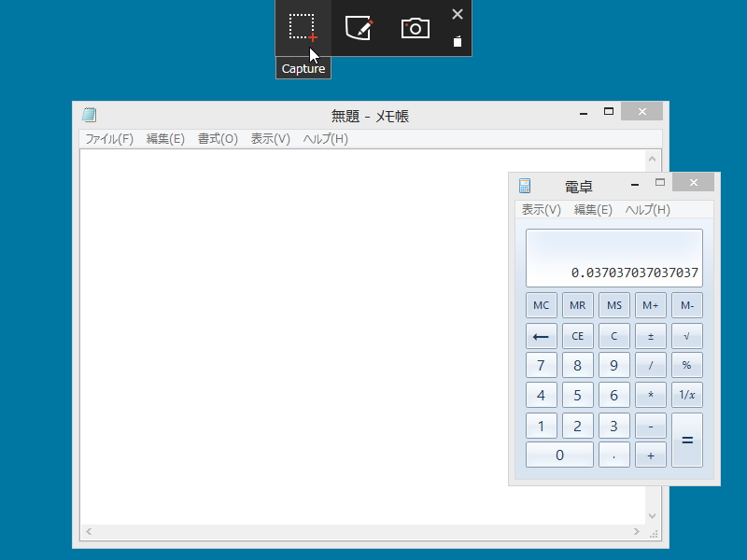Click the CE clear entry button
The image size is (747, 560).
(x=577, y=336)
